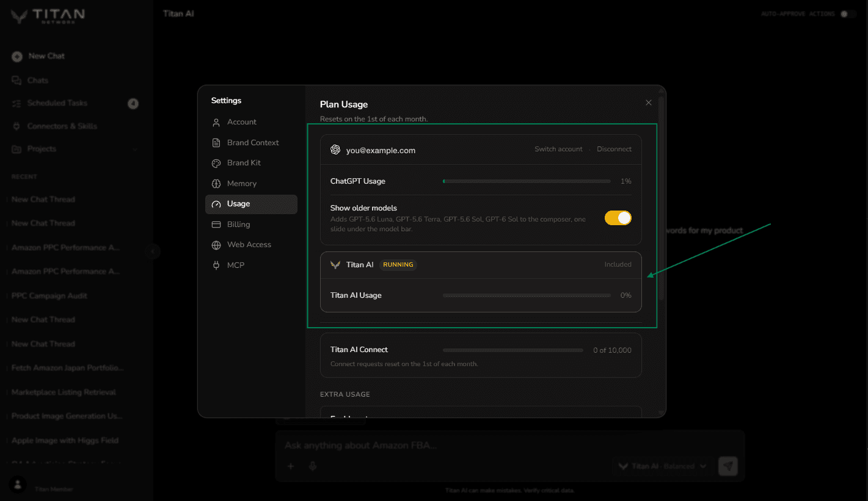868x501 pixels.
Task: Click the 0 of 10,000 connect count
Action: pos(612,350)
